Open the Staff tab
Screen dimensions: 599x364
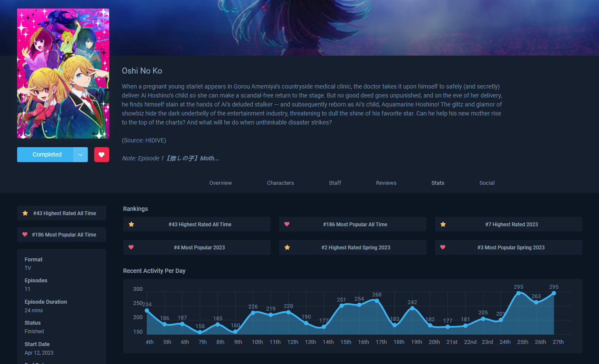point(335,183)
